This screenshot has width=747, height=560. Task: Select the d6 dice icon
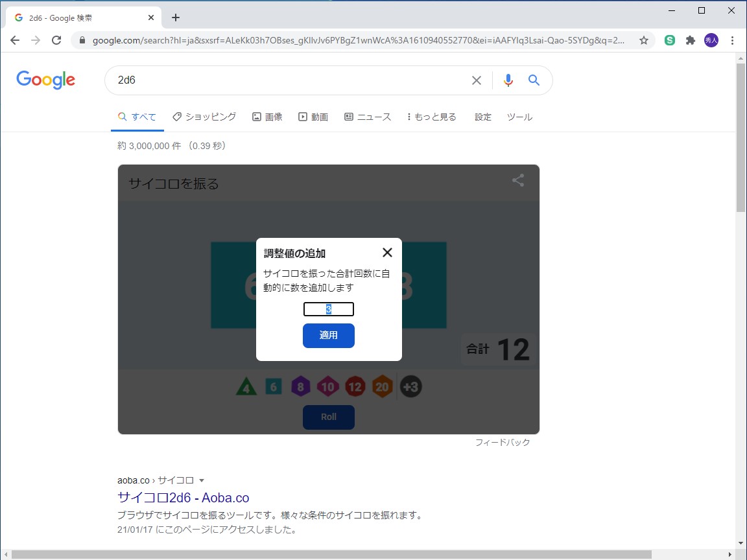pos(273,386)
